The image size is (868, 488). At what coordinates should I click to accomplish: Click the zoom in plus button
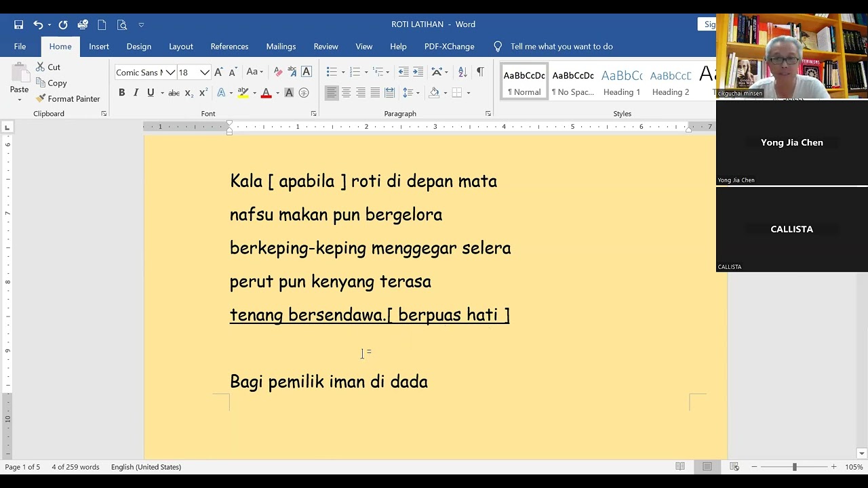(833, 467)
